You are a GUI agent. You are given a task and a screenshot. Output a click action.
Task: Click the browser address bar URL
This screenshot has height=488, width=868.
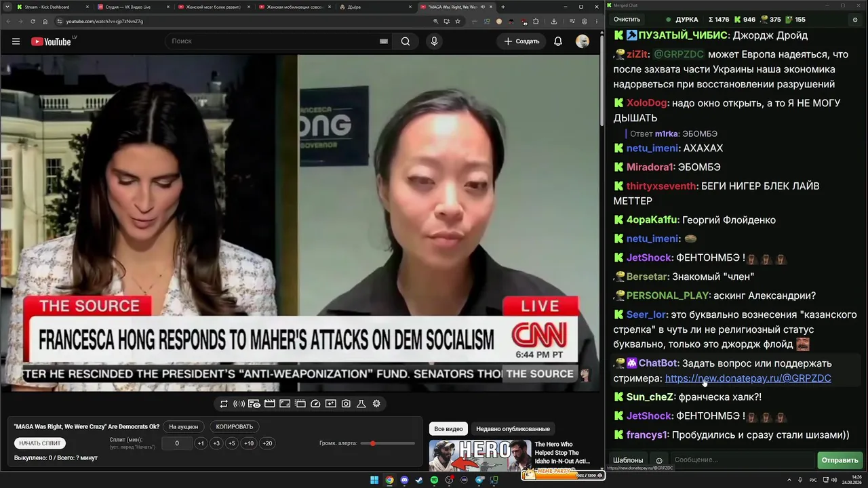pyautogui.click(x=104, y=21)
